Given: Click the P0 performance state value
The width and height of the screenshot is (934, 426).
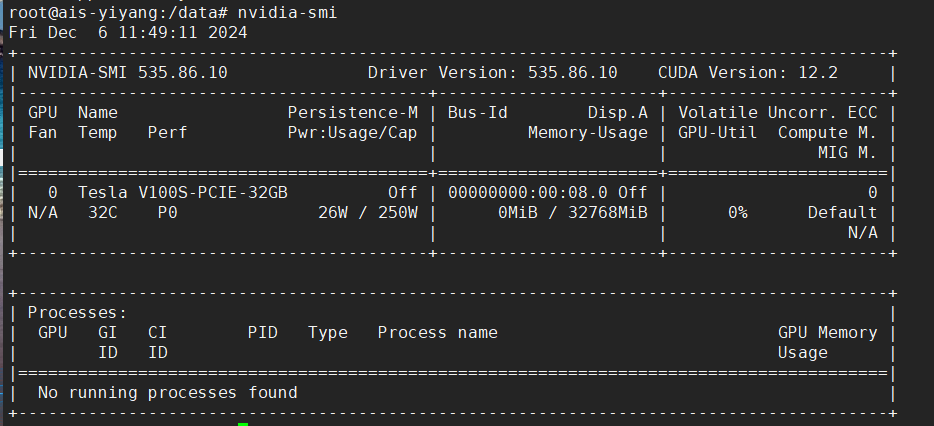Looking at the screenshot, I should pos(167,212).
